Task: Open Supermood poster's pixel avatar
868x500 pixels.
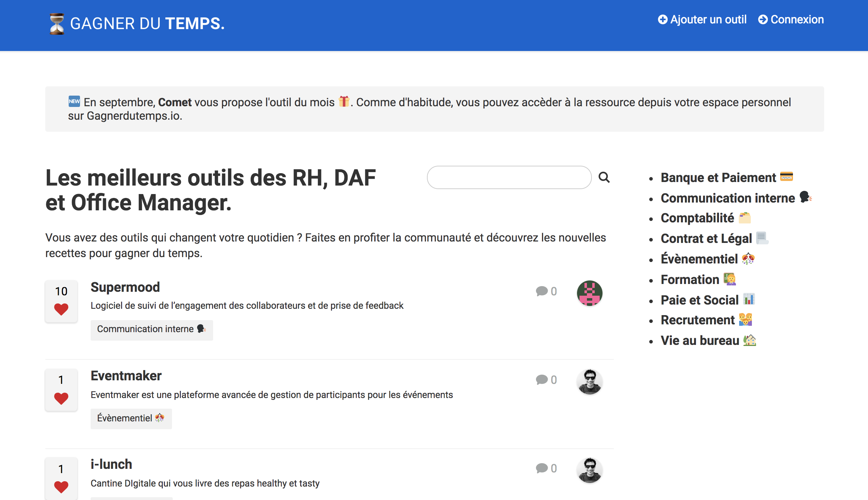Action: [x=589, y=293]
